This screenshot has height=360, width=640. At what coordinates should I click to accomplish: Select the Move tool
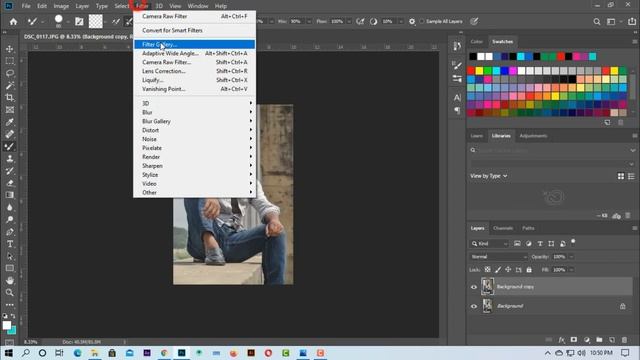(x=9, y=49)
